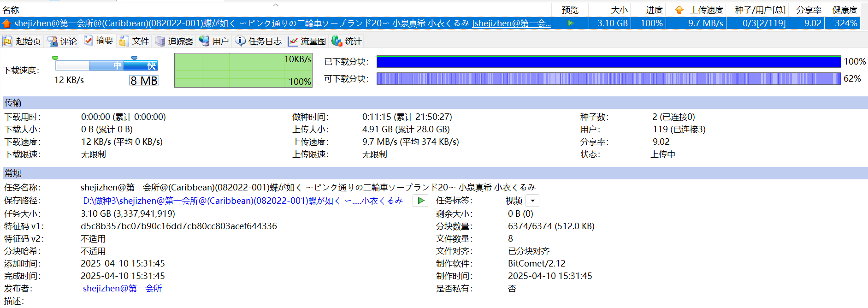The image size is (868, 308).
Task: Click the 完成时间 value 2025-04-10 15:31:45
Action: pyautogui.click(x=123, y=276)
